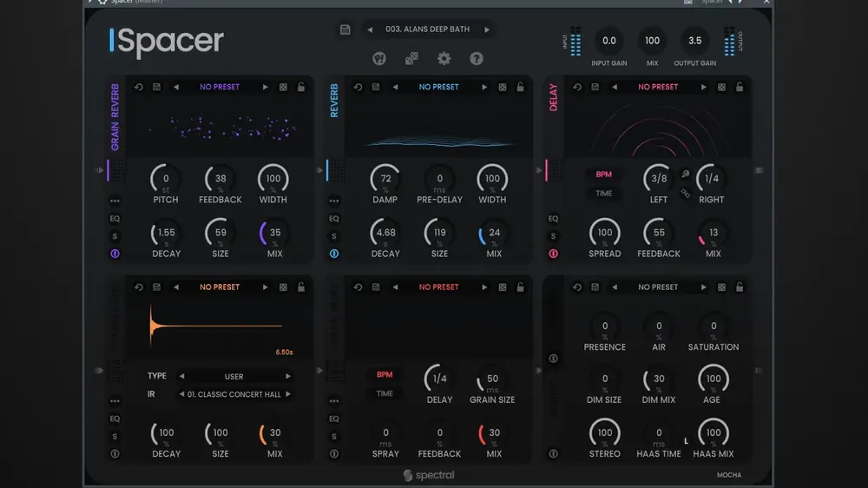This screenshot has width=868, height=488.
Task: Open the Reverb module EQ
Action: [334, 218]
